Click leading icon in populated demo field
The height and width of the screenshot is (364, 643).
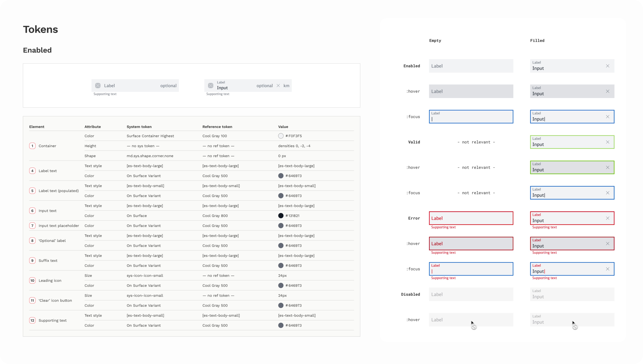[x=211, y=86]
